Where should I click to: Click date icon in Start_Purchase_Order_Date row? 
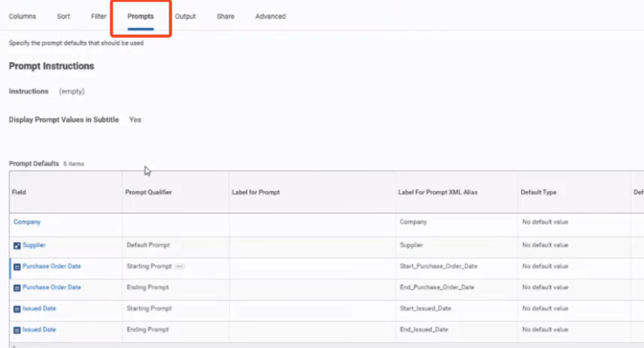(x=17, y=267)
